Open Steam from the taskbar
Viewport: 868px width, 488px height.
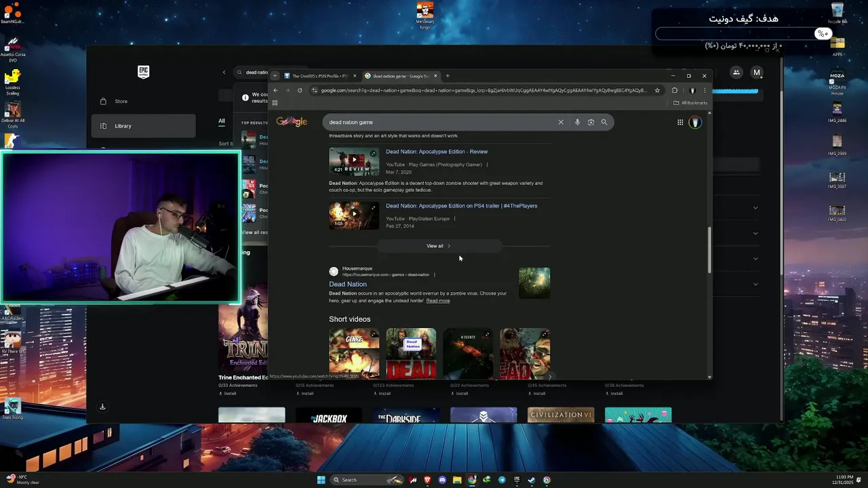[x=532, y=480]
